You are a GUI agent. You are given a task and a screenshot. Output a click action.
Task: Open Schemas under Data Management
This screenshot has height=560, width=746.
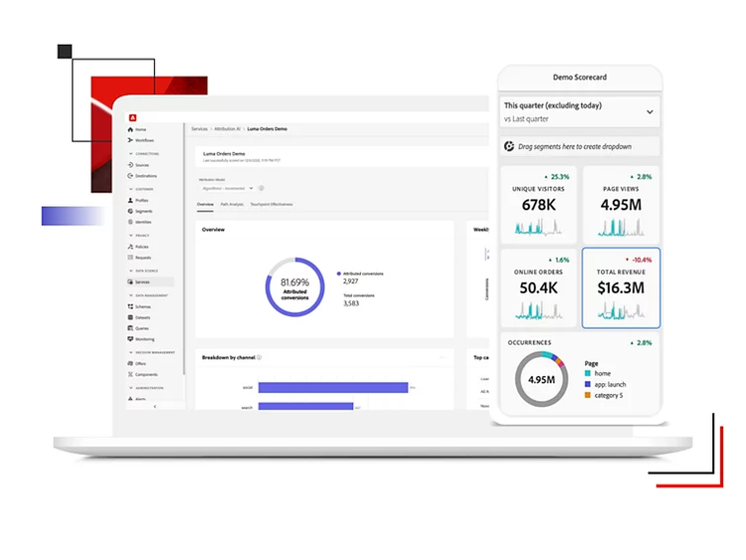pos(142,306)
